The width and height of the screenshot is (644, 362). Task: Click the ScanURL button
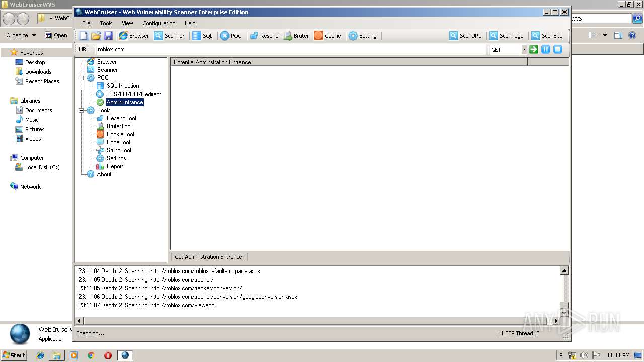click(465, 36)
